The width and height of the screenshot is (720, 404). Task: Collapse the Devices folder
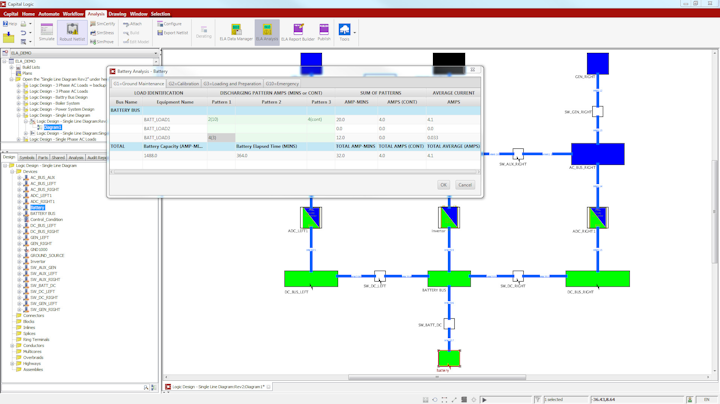click(12, 171)
